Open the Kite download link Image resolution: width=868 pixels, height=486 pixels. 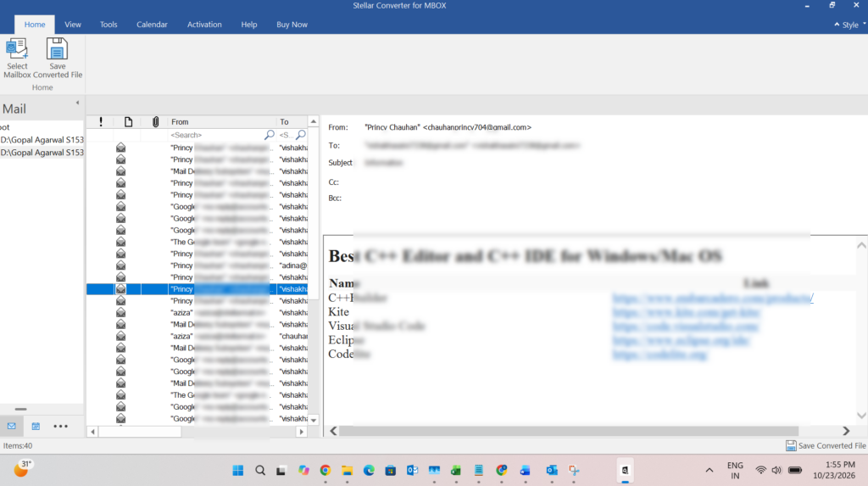[687, 312]
